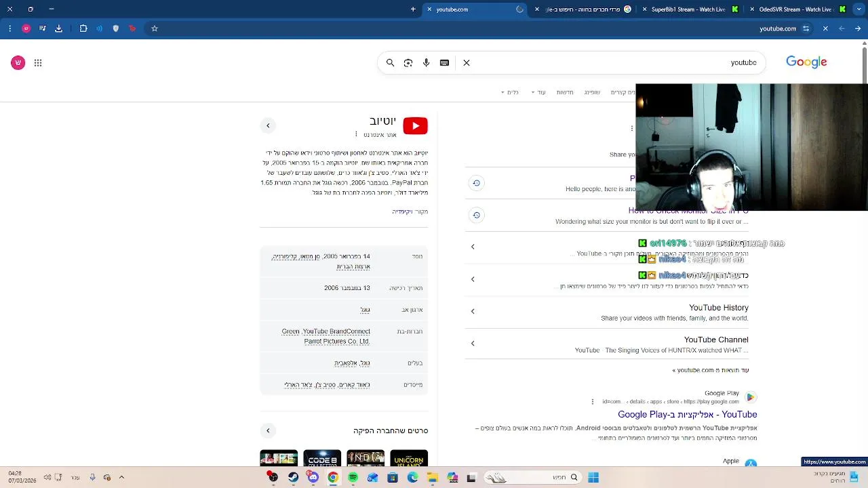View site information next to youtube.com address
Screen dimensions: 868x488
(806, 28)
